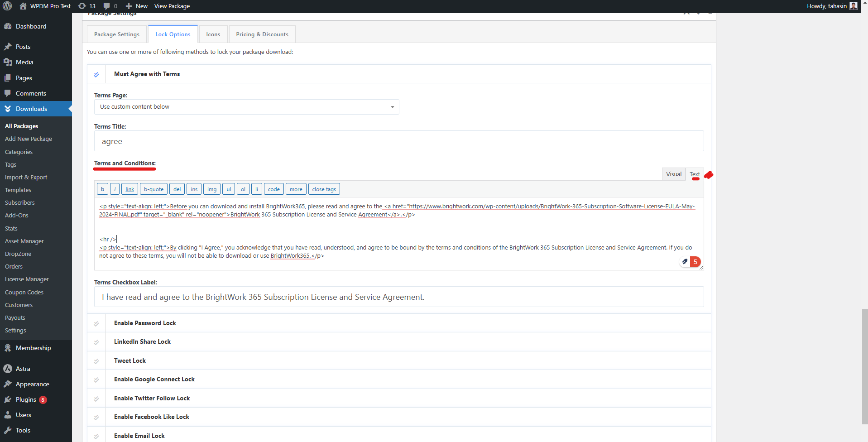Screen dimensions: 868x442
Task: Enable LinkedIn Share Lock checkbox
Action: (96, 342)
